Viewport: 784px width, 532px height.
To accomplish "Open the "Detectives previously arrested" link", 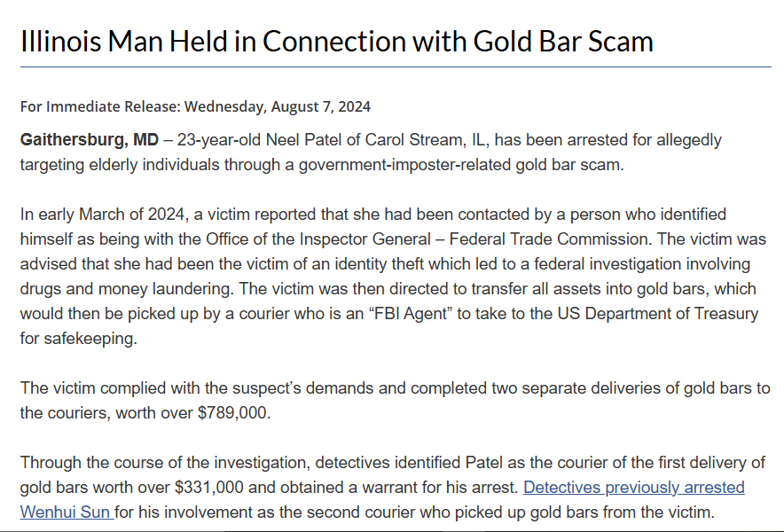I will point(634,487).
